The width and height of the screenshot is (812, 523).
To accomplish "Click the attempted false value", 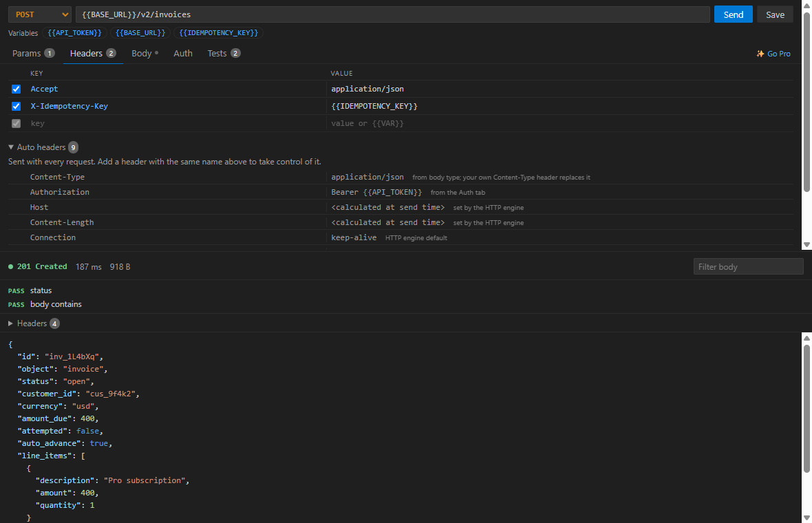I will tap(87, 431).
